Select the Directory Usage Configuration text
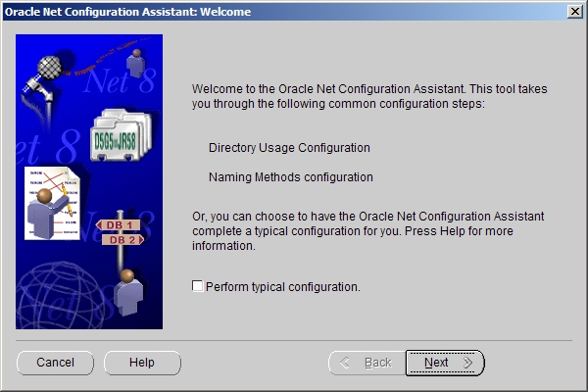 289,148
